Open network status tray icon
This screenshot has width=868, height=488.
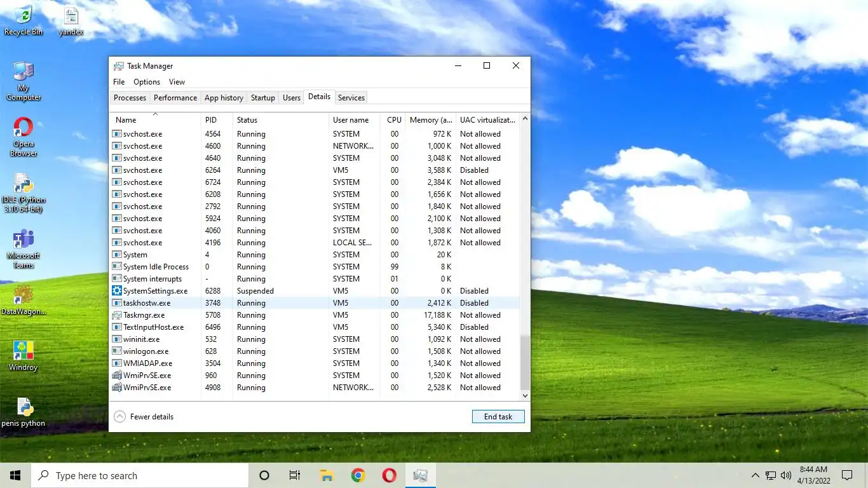point(771,475)
